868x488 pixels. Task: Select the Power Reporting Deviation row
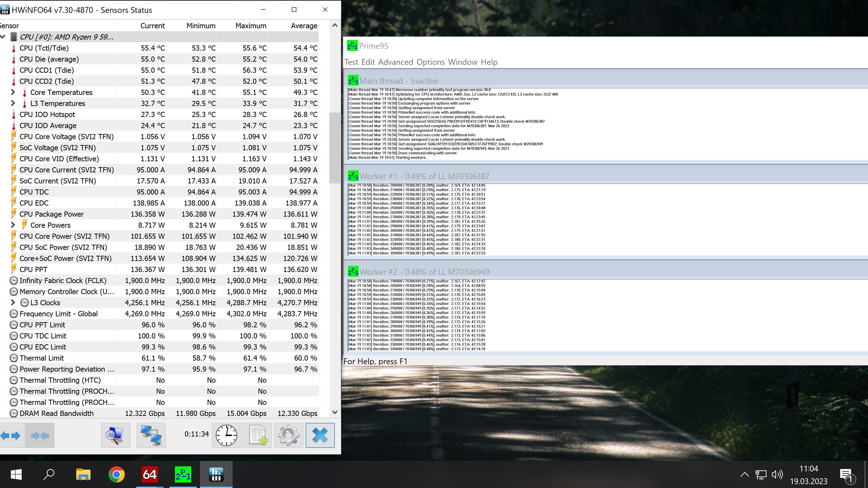159,369
